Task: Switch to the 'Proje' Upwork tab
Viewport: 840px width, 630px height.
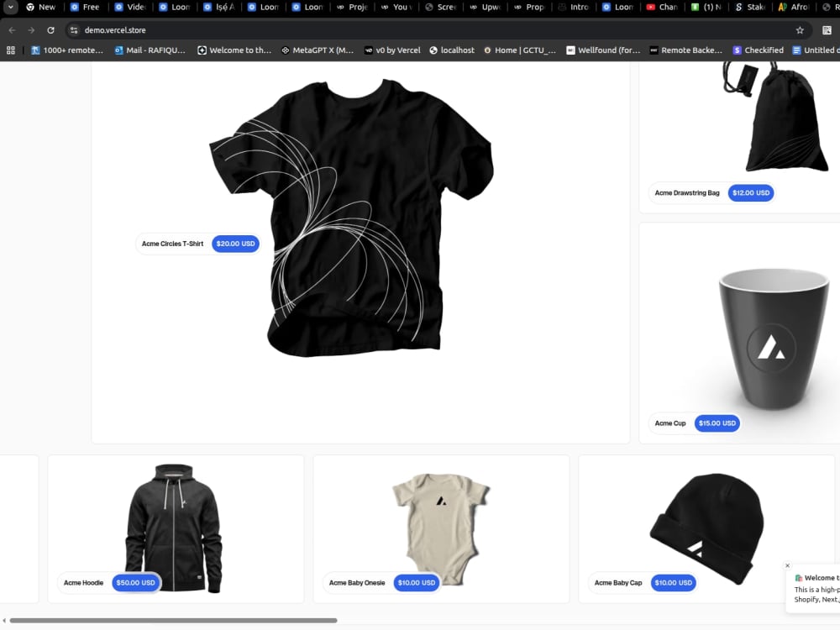Action: point(352,7)
